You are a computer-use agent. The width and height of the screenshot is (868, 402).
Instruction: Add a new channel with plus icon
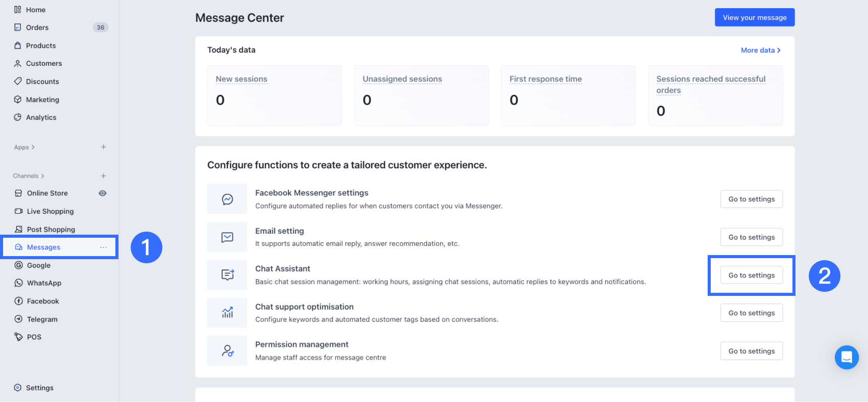(x=104, y=176)
